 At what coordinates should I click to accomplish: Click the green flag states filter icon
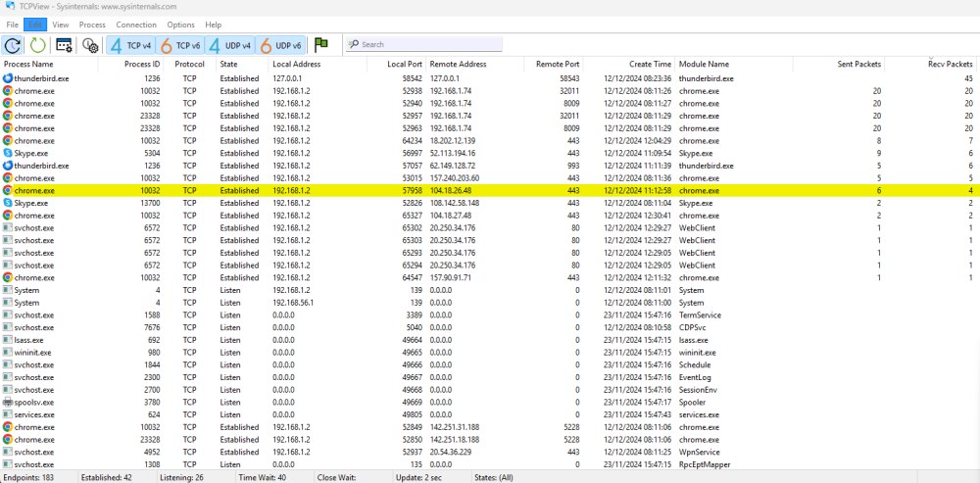[321, 44]
